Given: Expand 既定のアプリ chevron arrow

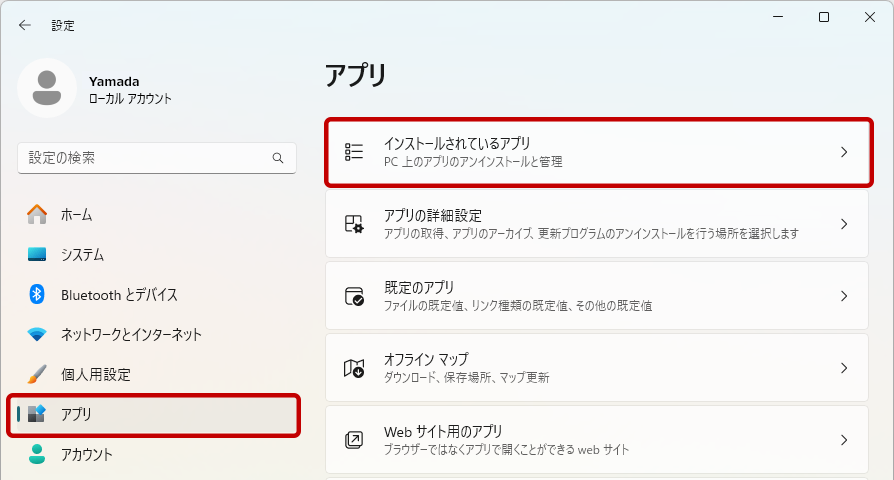Looking at the screenshot, I should 843,296.
